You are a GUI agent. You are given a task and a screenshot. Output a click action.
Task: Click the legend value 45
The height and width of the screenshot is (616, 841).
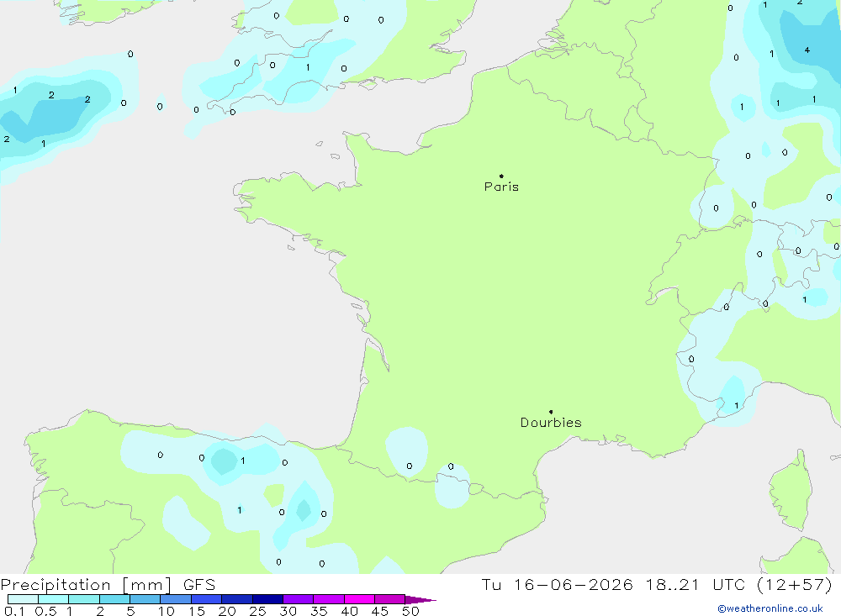[x=380, y=611]
